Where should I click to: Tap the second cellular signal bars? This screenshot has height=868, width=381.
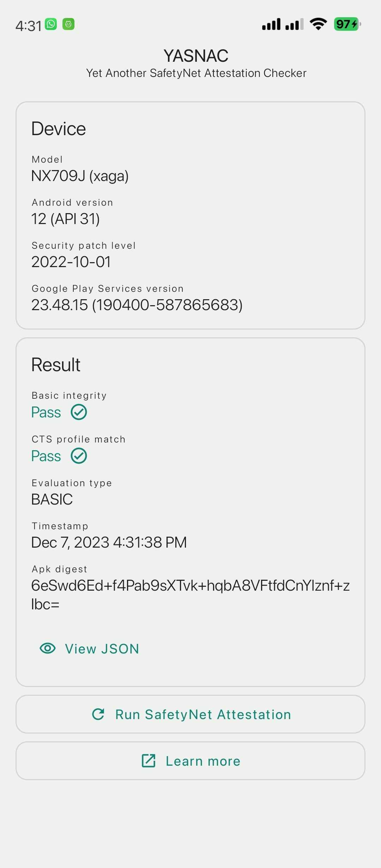(294, 24)
